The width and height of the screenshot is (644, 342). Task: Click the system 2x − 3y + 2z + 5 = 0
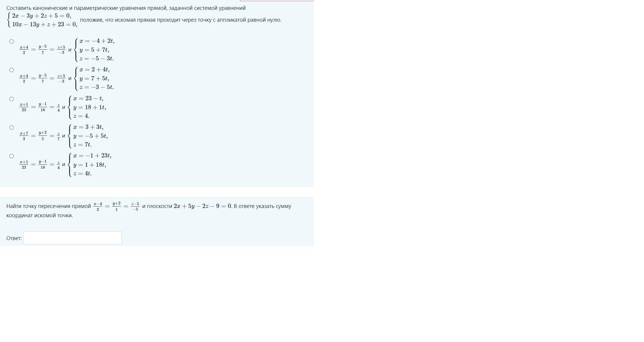(42, 20)
